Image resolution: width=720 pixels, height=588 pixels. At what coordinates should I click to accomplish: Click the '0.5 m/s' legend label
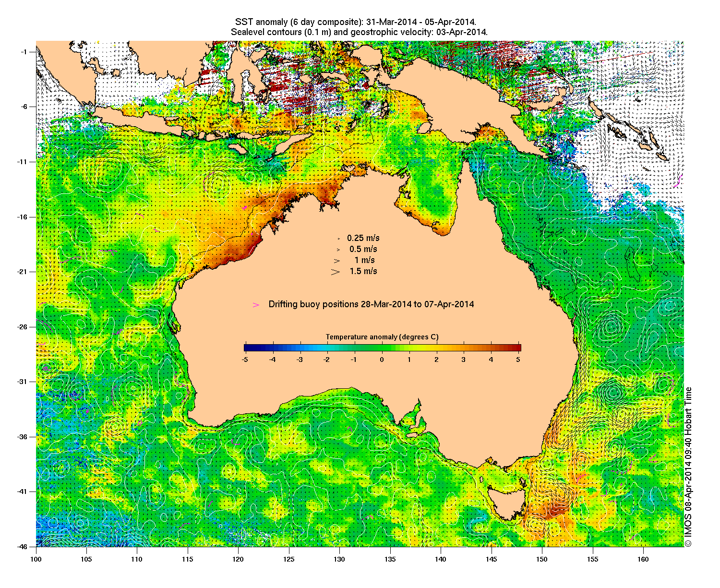coord(363,249)
